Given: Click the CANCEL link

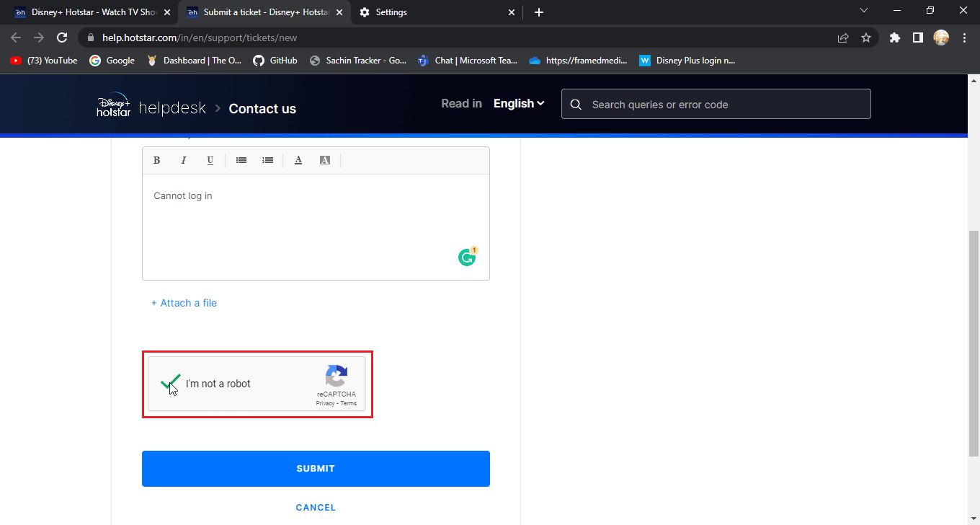Looking at the screenshot, I should (x=316, y=508).
